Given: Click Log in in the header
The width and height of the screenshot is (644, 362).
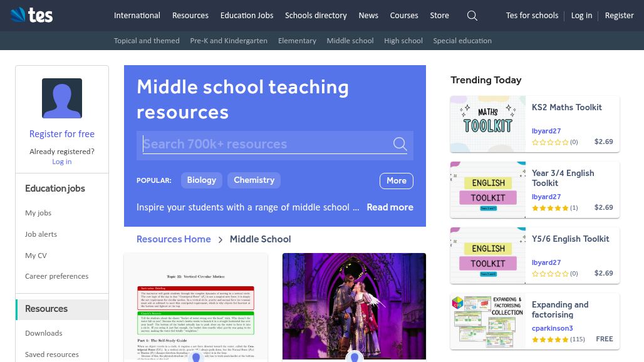Looking at the screenshot, I should pos(581,16).
